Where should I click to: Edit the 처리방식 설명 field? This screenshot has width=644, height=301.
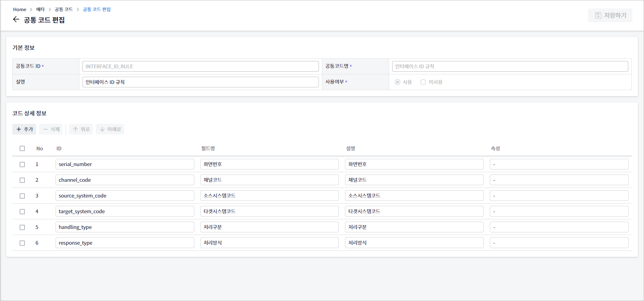click(414, 243)
